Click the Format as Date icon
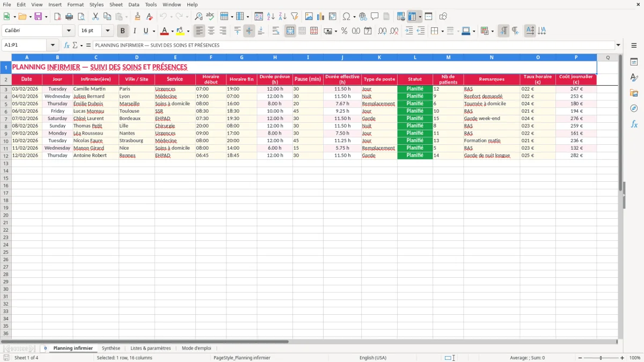Image resolution: width=644 pixels, height=362 pixels. (368, 31)
